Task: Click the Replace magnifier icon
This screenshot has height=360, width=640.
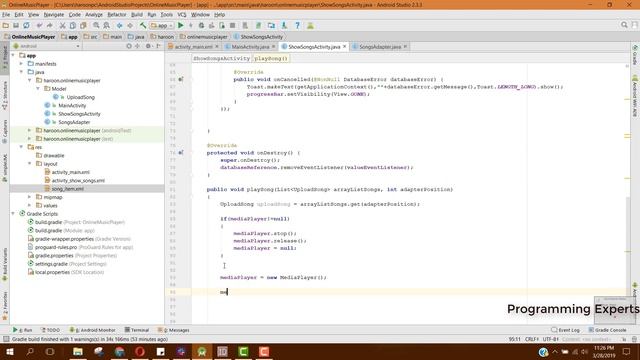Action: point(106,25)
